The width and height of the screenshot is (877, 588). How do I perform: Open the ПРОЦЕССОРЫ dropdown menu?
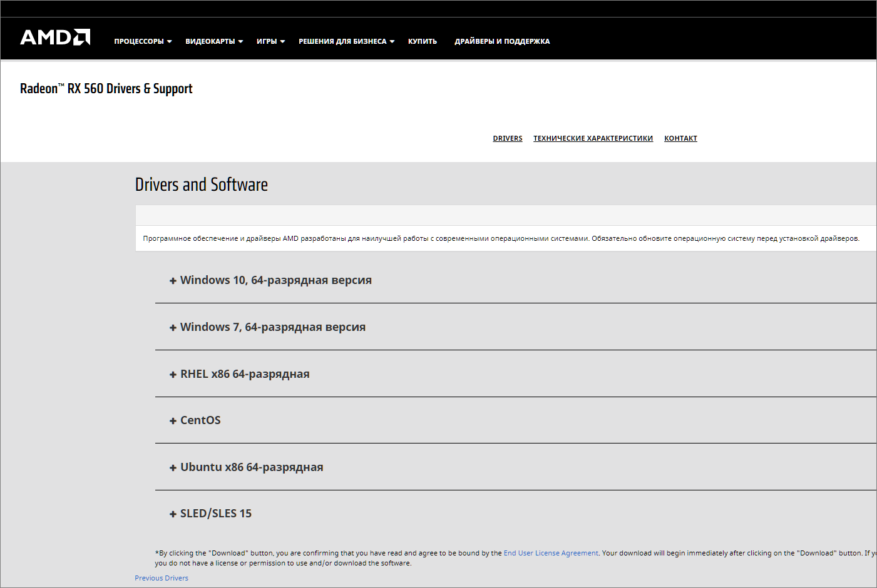point(143,41)
